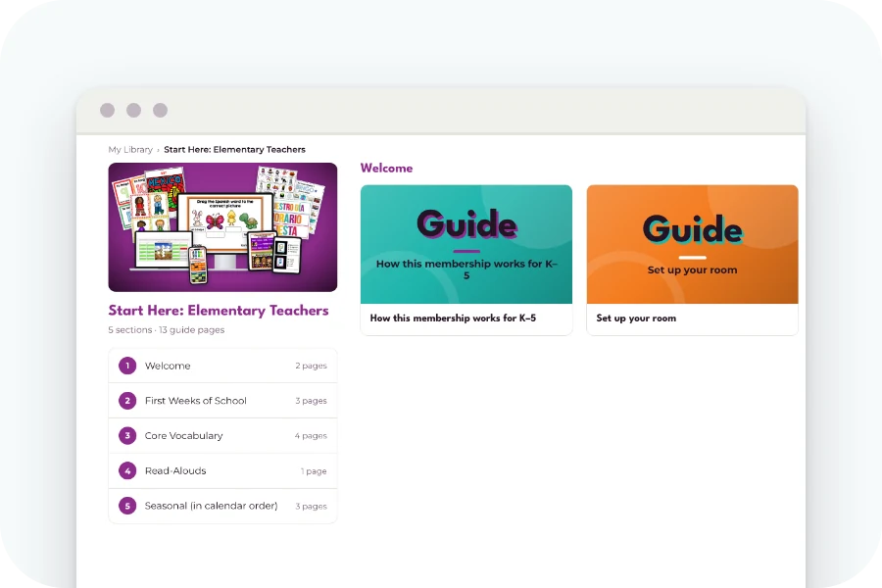Click '5 sections · 13 guide pages' text

167,330
